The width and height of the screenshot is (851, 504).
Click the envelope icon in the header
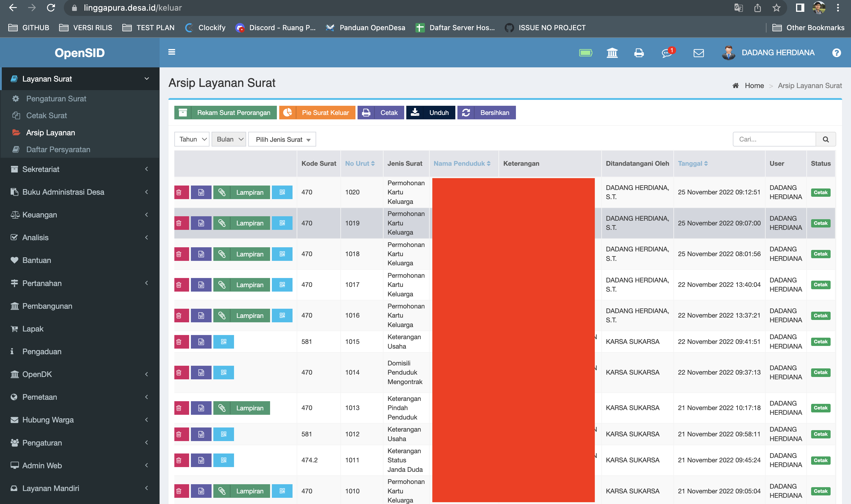698,53
